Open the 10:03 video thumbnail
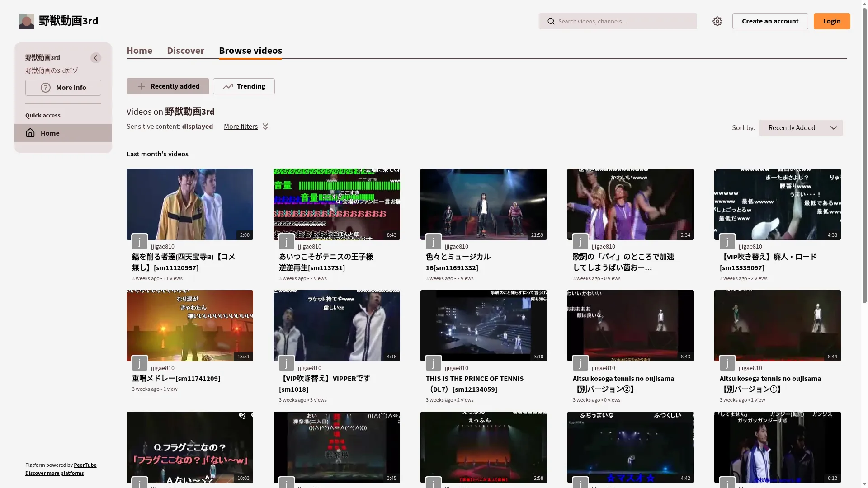The image size is (868, 488). pyautogui.click(x=190, y=447)
